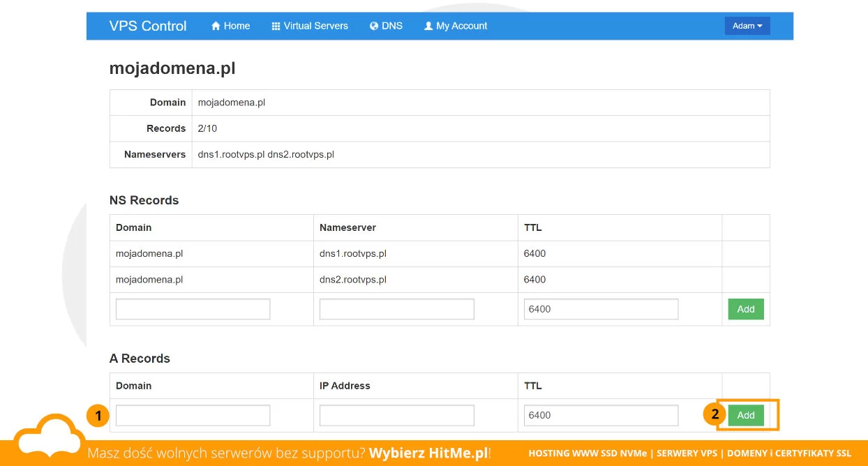Viewport: 868px width, 466px height.
Task: Focus the A Records IP Address input field
Action: [x=397, y=415]
